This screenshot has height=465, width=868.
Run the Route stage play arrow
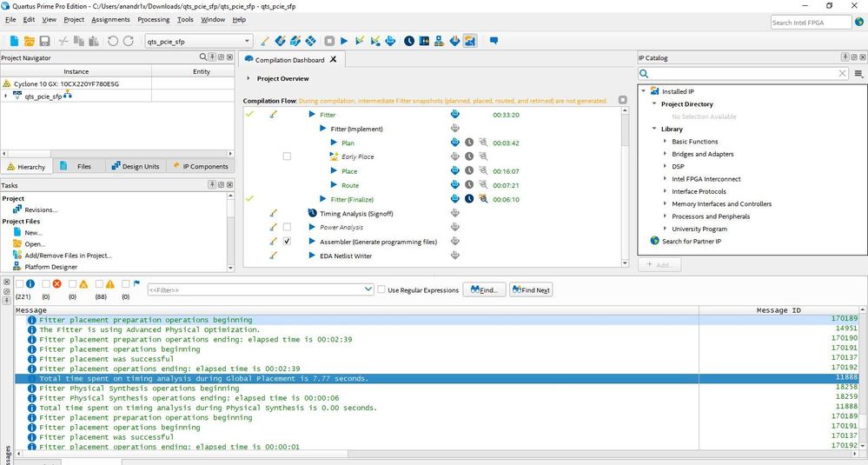coord(335,185)
